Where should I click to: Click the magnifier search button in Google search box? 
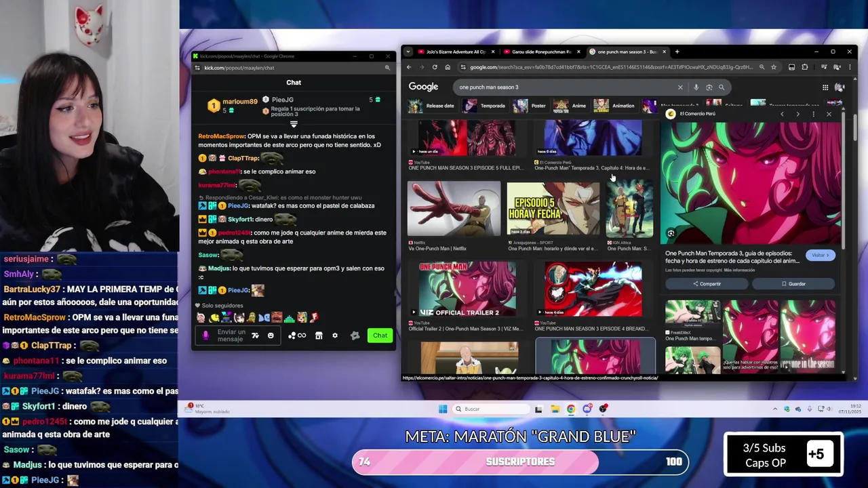(x=722, y=87)
